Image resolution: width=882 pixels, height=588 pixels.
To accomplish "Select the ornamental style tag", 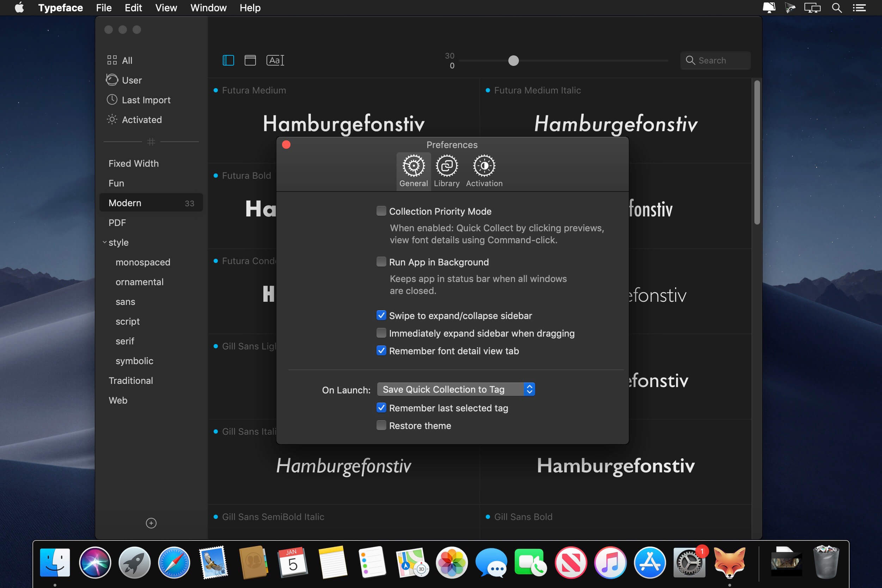I will pos(151,282).
